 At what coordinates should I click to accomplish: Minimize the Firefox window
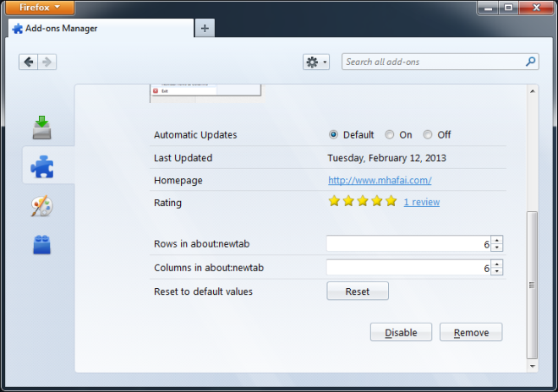(489, 8)
